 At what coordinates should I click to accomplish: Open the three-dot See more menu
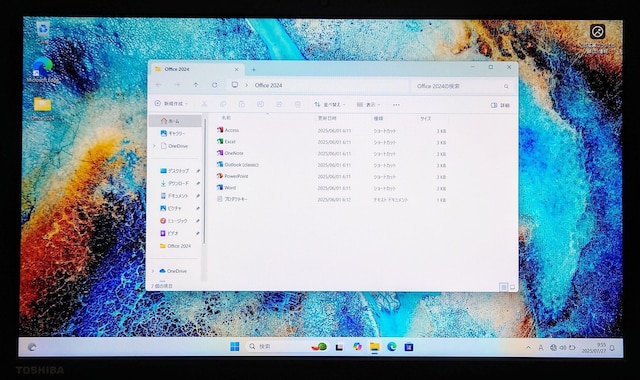point(396,105)
